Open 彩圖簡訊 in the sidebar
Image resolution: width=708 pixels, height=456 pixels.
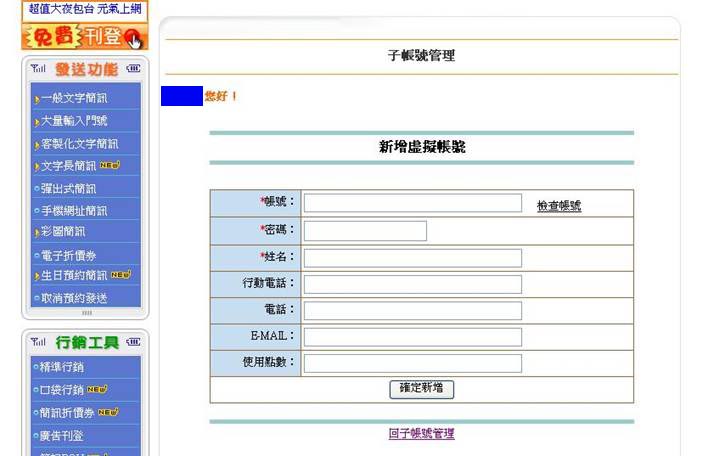coord(62,231)
